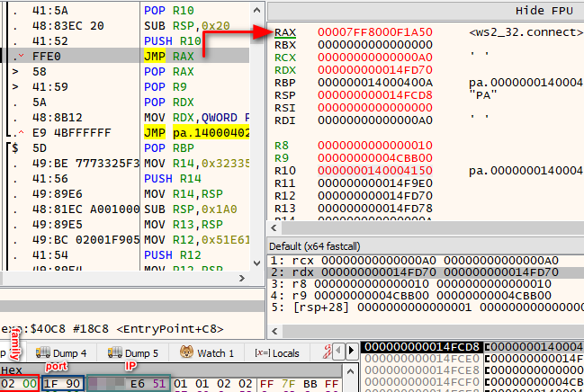This screenshot has height=392, width=584.
Task: Select the PUSH R12 instruction
Action: tap(173, 254)
